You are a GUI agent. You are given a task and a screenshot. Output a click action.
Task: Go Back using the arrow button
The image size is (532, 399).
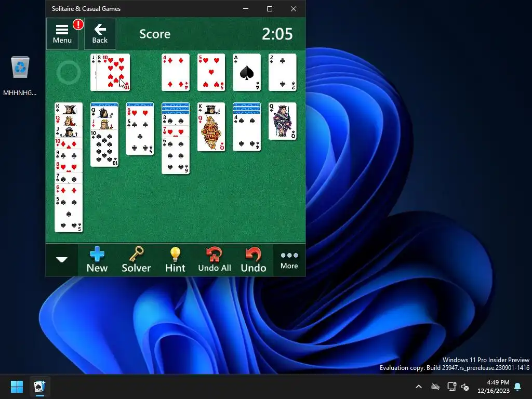coord(100,34)
